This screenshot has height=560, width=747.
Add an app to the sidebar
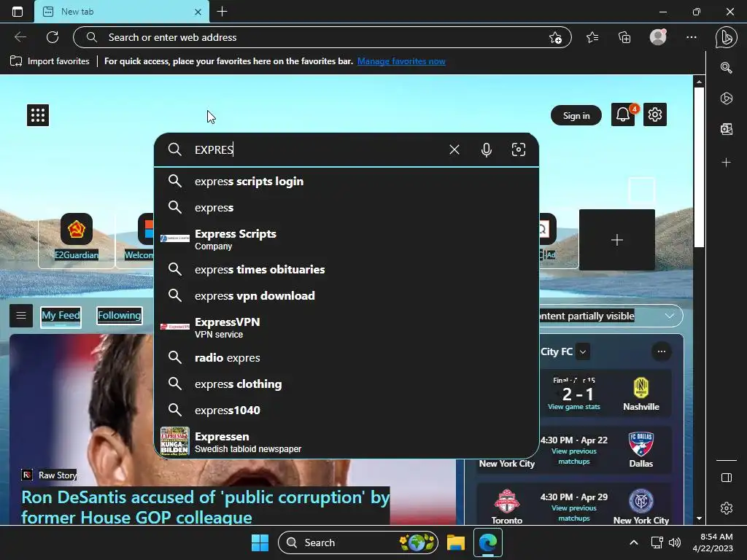click(726, 163)
